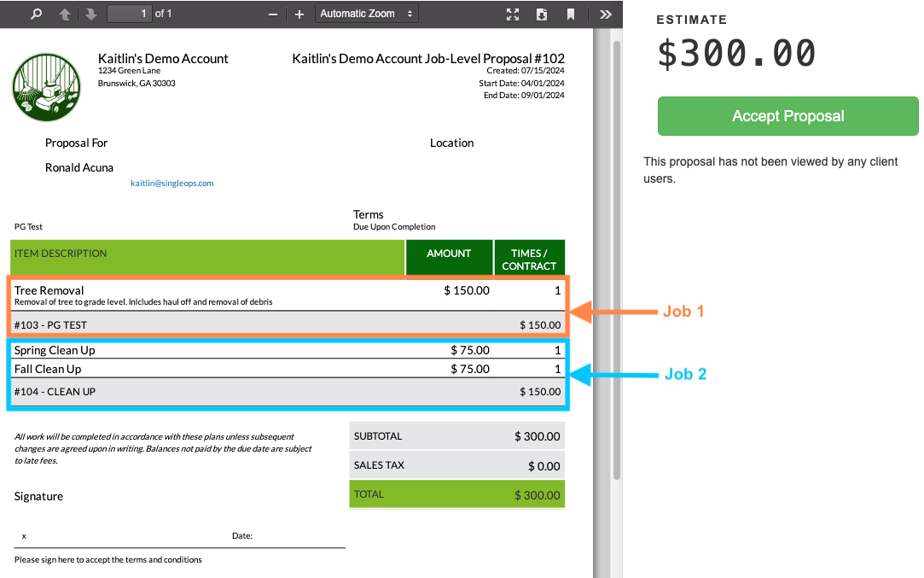Zoom in using the plus icon
The image size is (924, 578).
tap(299, 14)
